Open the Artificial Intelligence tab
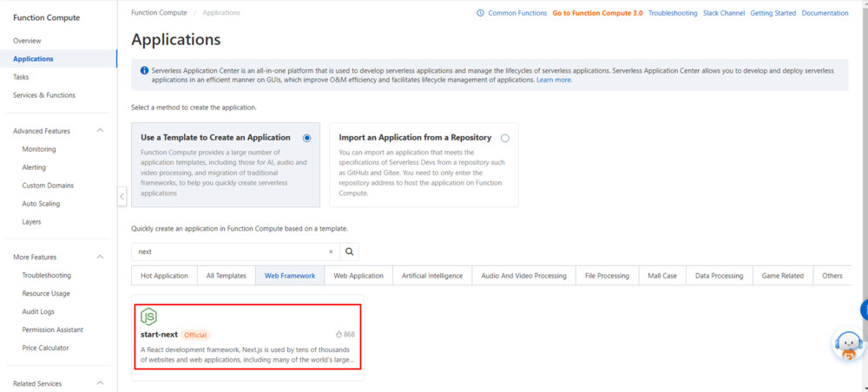This screenshot has height=392, width=868. [432, 275]
